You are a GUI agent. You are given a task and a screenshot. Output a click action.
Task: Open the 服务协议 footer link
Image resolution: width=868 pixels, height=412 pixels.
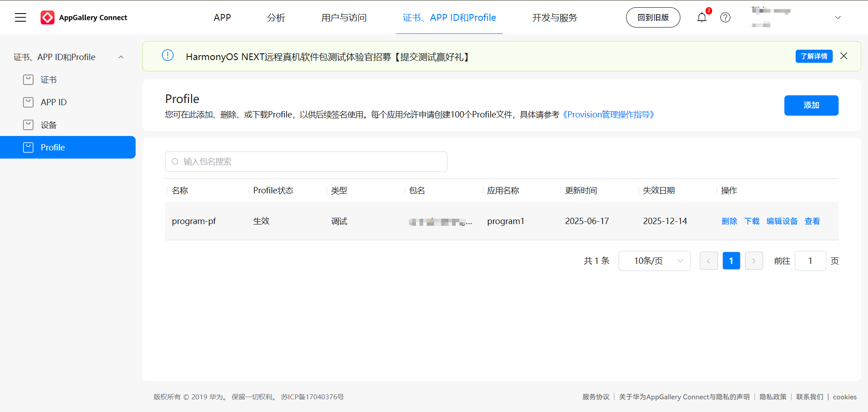[596, 397]
